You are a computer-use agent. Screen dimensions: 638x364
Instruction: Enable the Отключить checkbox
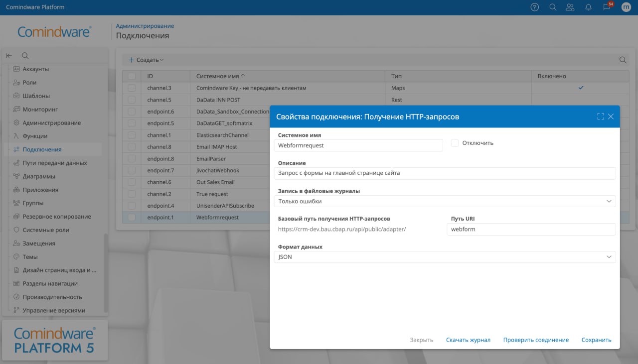[454, 143]
